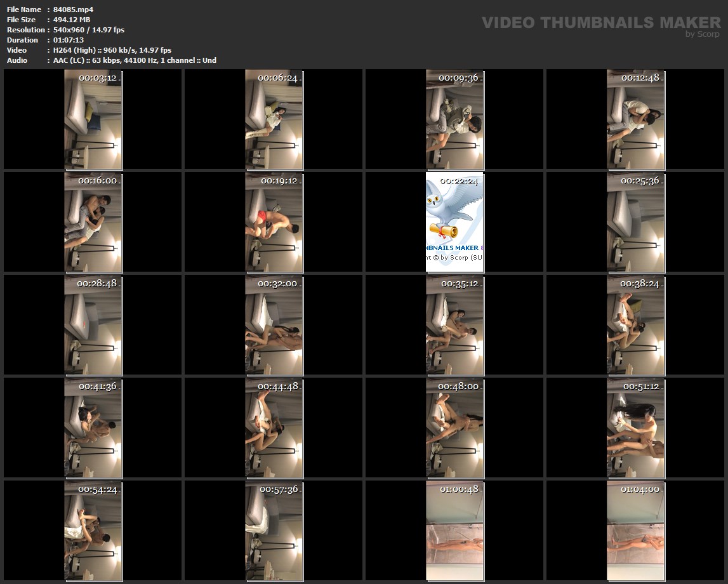Choose the last thumbnail at 01:04:00
The height and width of the screenshot is (584, 728).
(635, 531)
